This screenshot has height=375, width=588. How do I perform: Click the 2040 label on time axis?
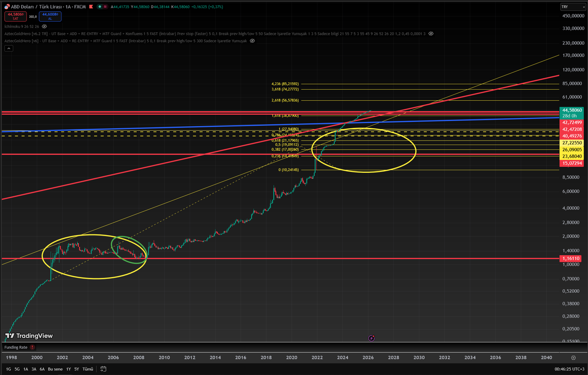pos(546,358)
